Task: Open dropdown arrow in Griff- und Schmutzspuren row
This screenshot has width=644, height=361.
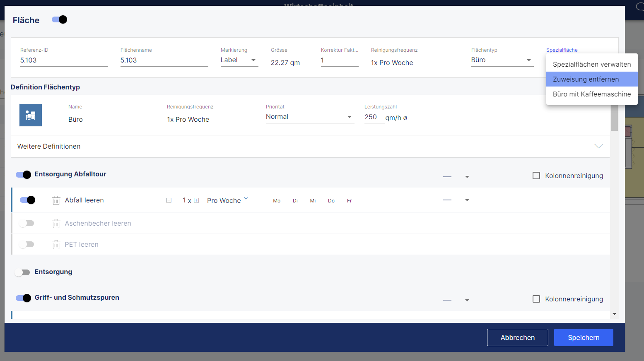Action: tap(467, 300)
